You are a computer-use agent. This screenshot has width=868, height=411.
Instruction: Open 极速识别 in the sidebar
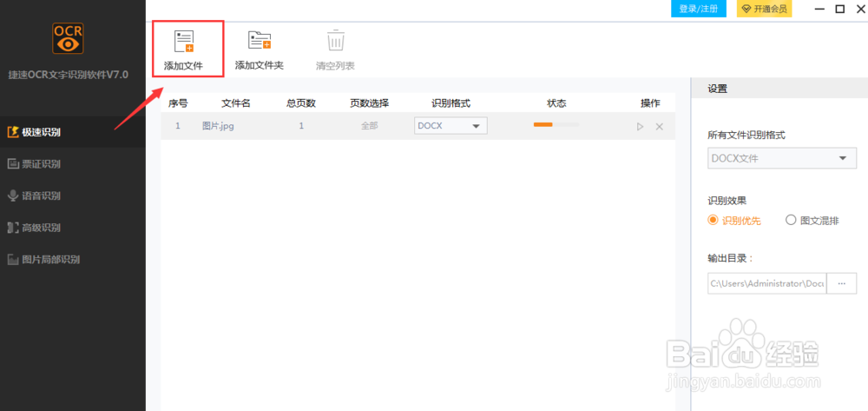tap(73, 132)
